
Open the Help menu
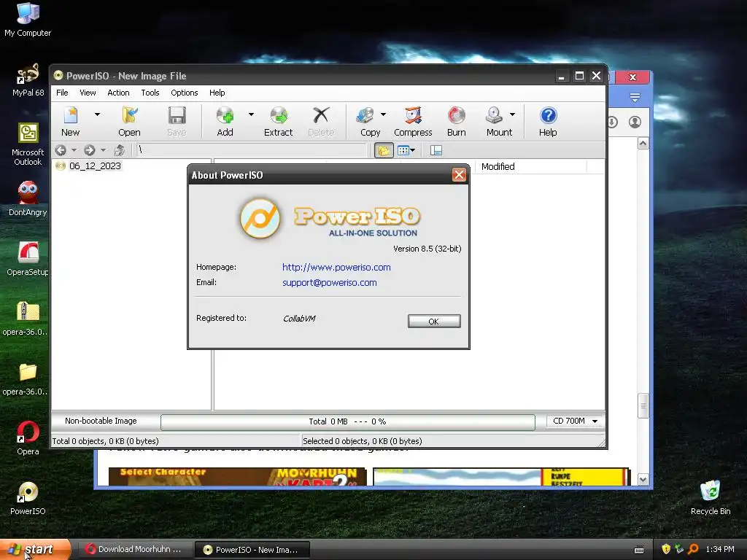click(x=217, y=93)
